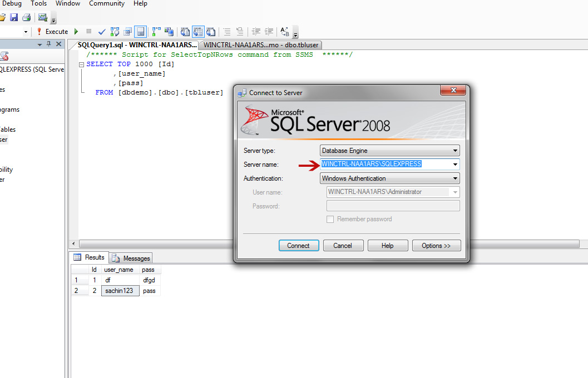The width and height of the screenshot is (588, 378).
Task: Display the estimated execution plan icon
Action: pos(115,32)
